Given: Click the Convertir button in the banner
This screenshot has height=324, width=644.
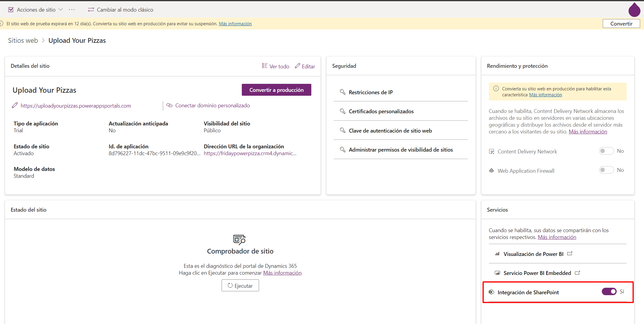Looking at the screenshot, I should coord(621,23).
